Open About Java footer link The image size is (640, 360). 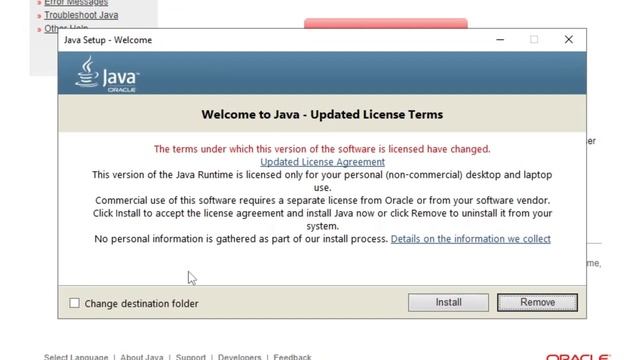point(142,357)
